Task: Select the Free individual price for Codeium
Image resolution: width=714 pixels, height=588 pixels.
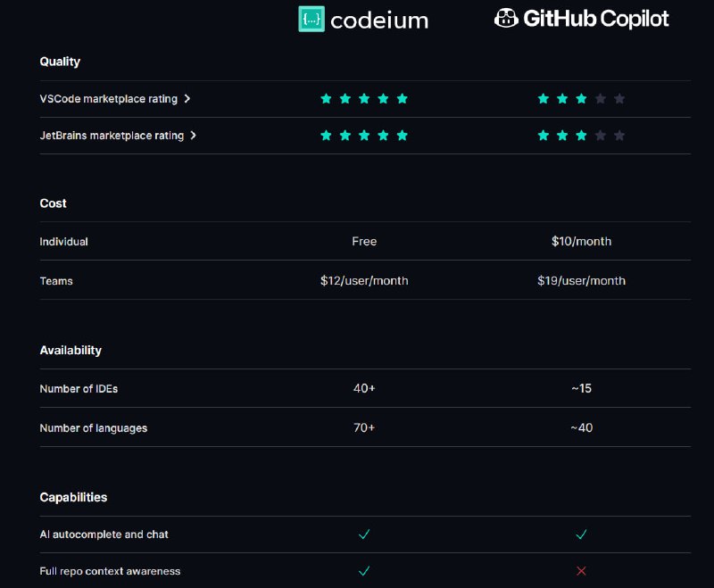Action: [x=364, y=241]
